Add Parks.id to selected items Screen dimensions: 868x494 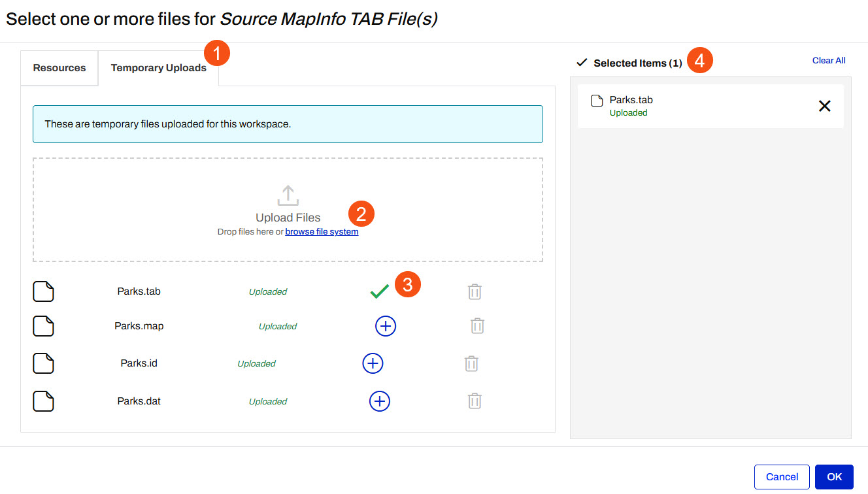[373, 363]
